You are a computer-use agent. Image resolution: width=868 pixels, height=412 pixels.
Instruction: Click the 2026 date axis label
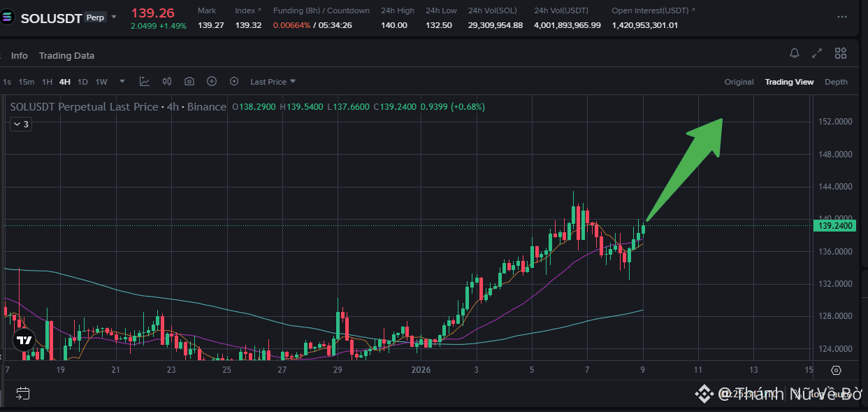(421, 369)
